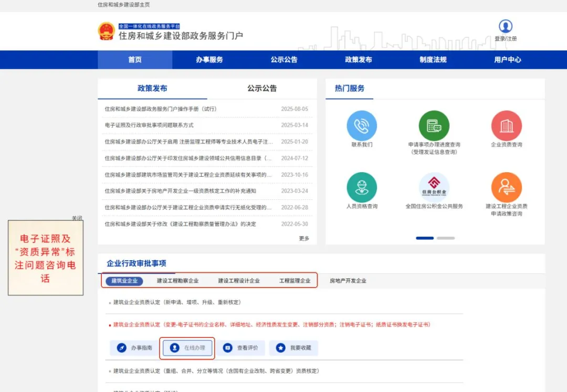Open 电子证照及行政审批事项问题联系方式 article

click(149, 125)
